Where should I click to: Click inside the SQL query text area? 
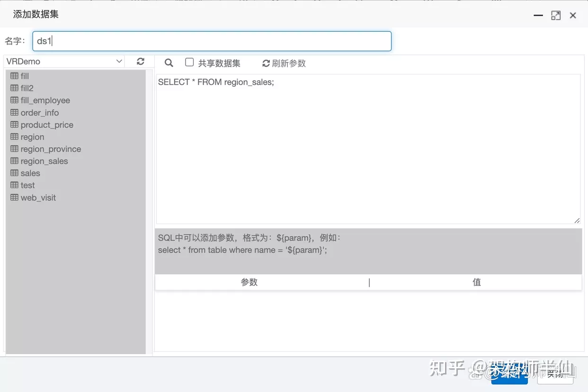[x=368, y=149]
